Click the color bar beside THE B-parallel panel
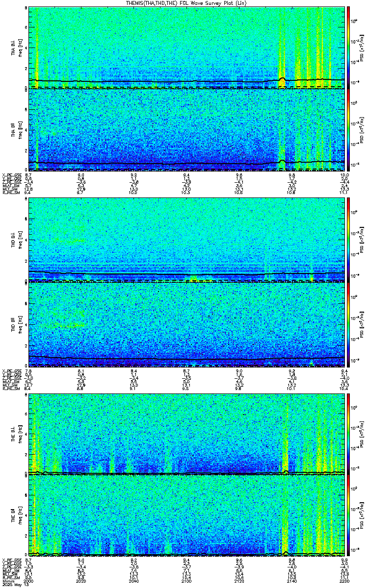368x588 pixels. tap(348, 516)
